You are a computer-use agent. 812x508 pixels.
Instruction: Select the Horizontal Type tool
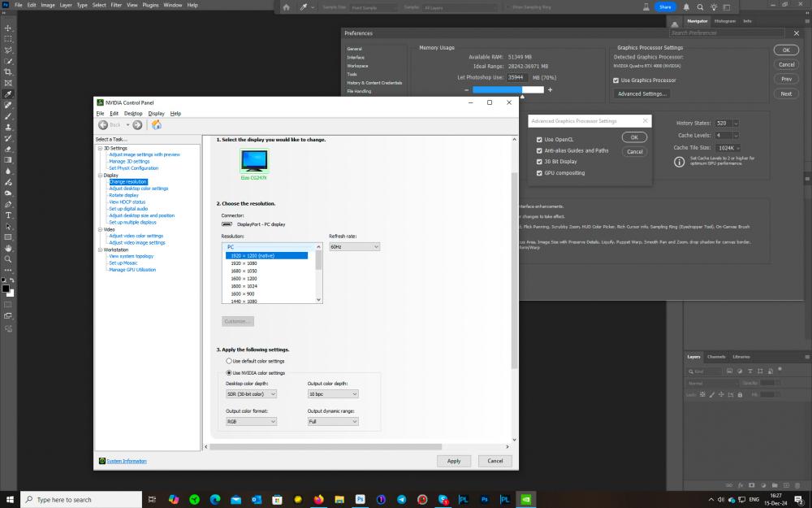point(8,215)
